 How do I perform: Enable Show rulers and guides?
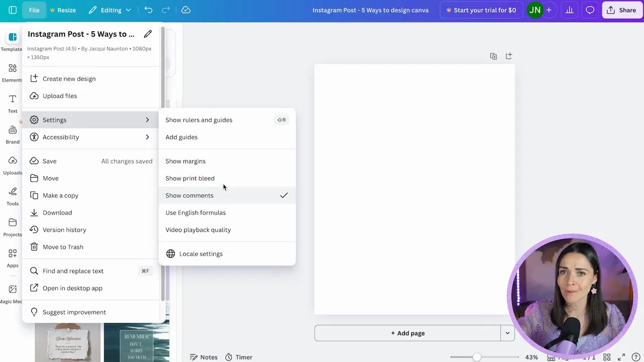tap(199, 120)
